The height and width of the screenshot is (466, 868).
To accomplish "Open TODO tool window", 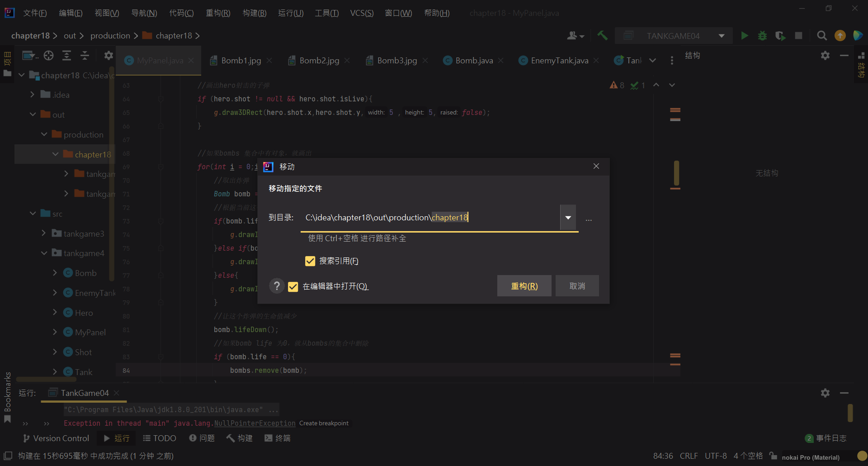I will point(160,438).
